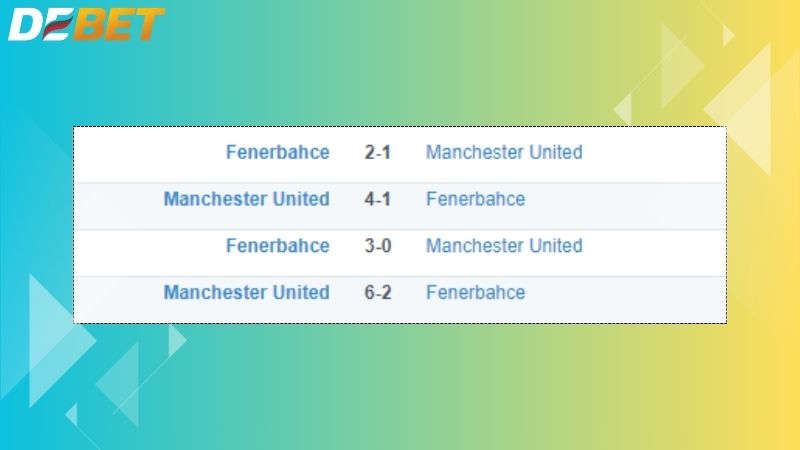Select Manchester United in the 6-2 match row
The height and width of the screenshot is (450, 800).
coord(246,293)
